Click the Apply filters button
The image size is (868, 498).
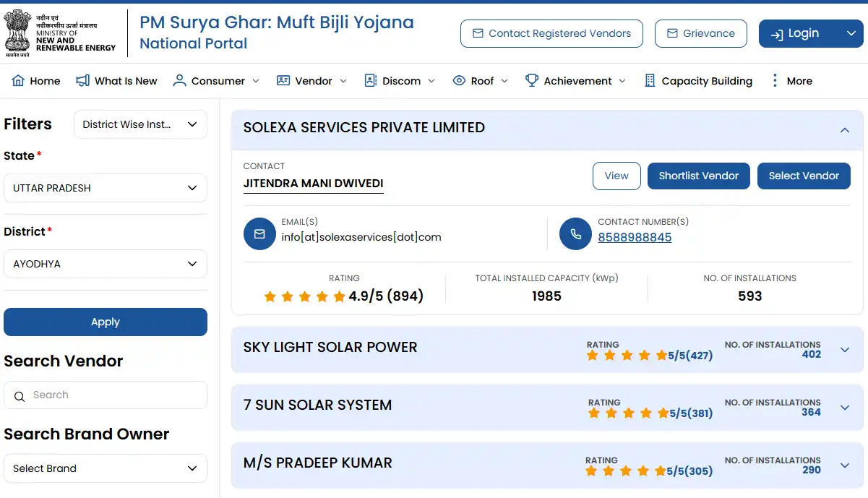106,322
